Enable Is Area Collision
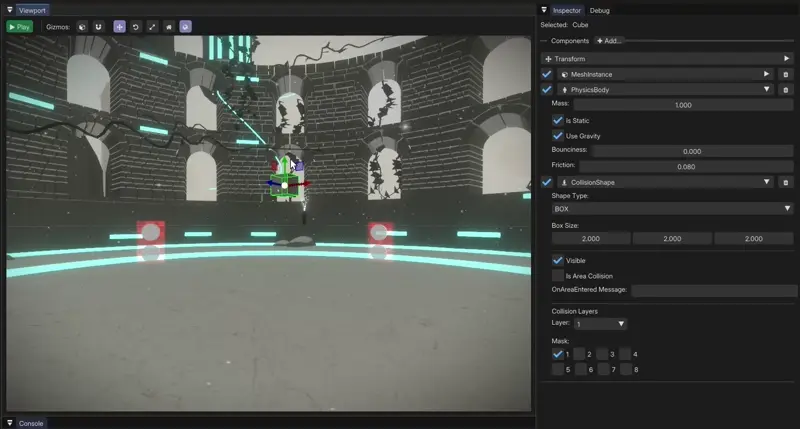 point(558,276)
